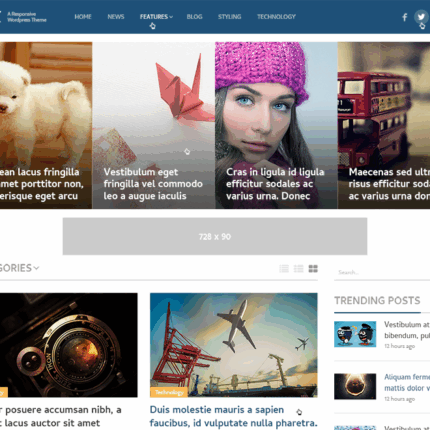Click the 728 x 90 ad banner
Viewport: 430px width, 430px height.
click(215, 236)
